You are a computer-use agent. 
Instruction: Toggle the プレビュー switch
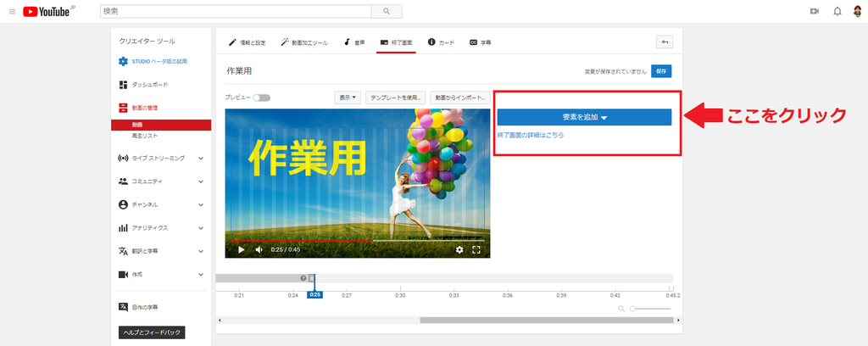coord(262,98)
